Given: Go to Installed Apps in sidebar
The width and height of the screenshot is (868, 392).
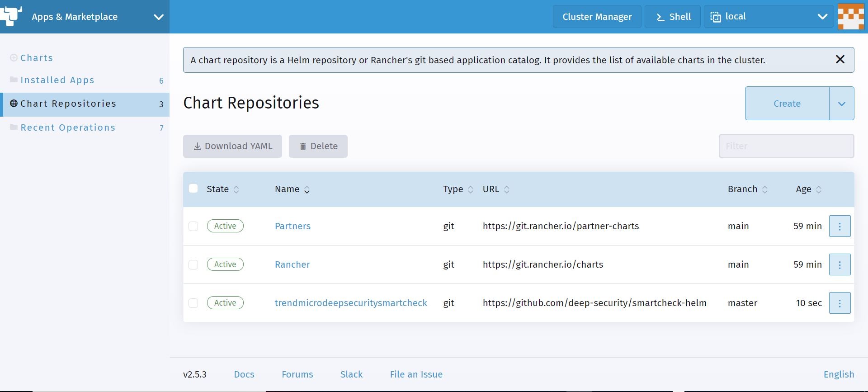Looking at the screenshot, I should point(57,80).
